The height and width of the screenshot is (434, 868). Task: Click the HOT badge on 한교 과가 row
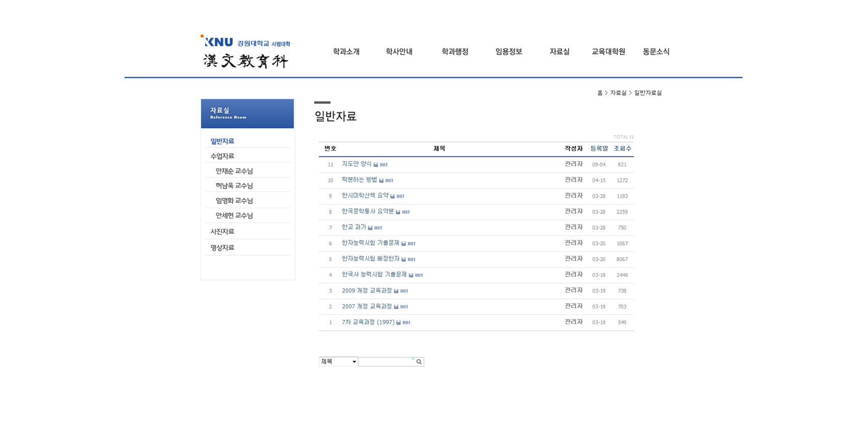378,228
